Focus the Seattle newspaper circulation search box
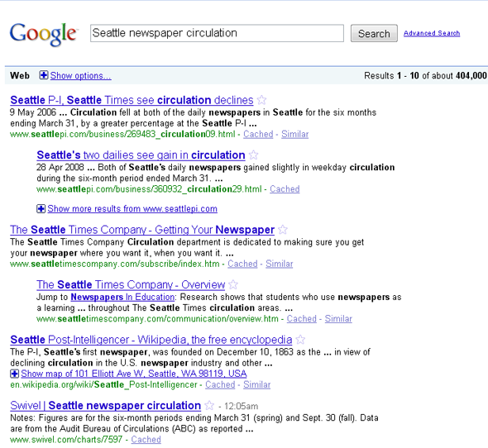 (217, 33)
